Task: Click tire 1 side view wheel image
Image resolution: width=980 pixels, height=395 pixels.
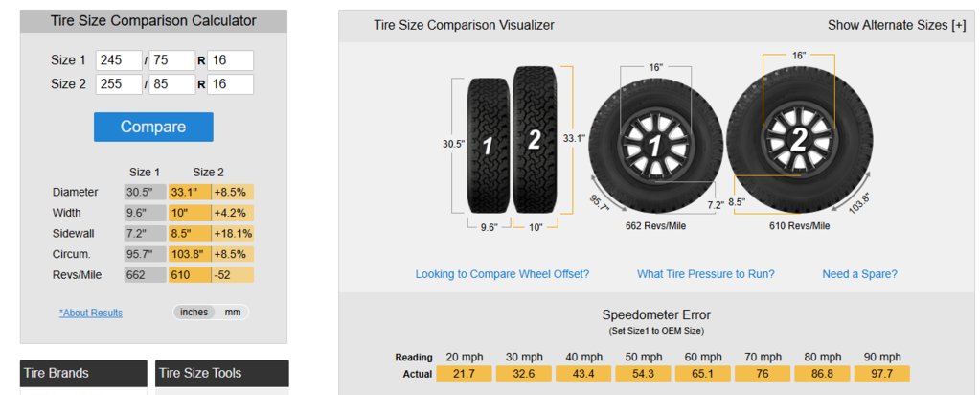Action: pos(655,146)
